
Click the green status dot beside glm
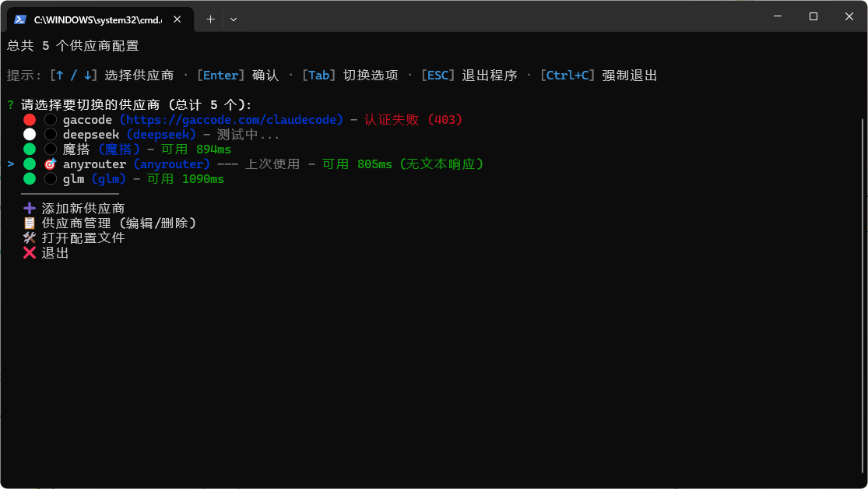[30, 179]
